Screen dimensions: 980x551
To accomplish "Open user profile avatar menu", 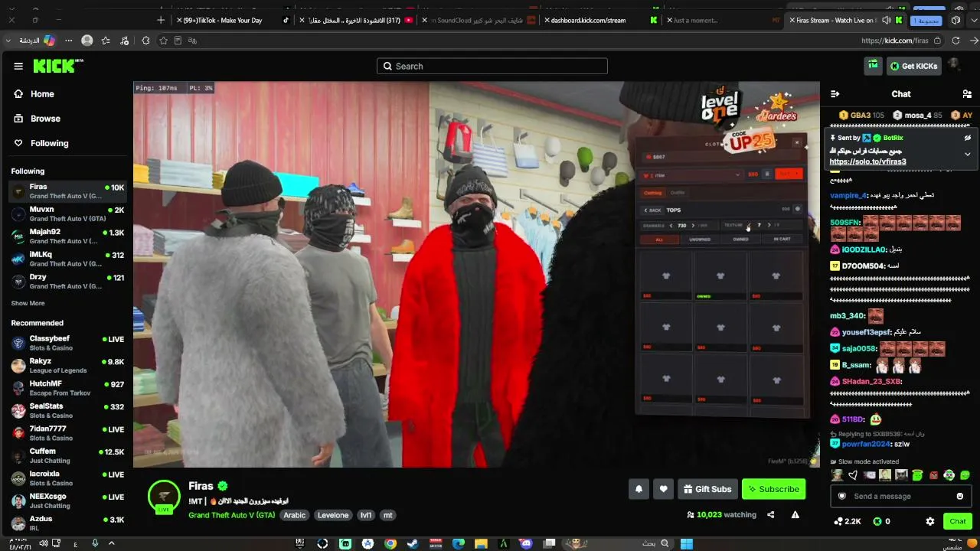I will click(954, 64).
